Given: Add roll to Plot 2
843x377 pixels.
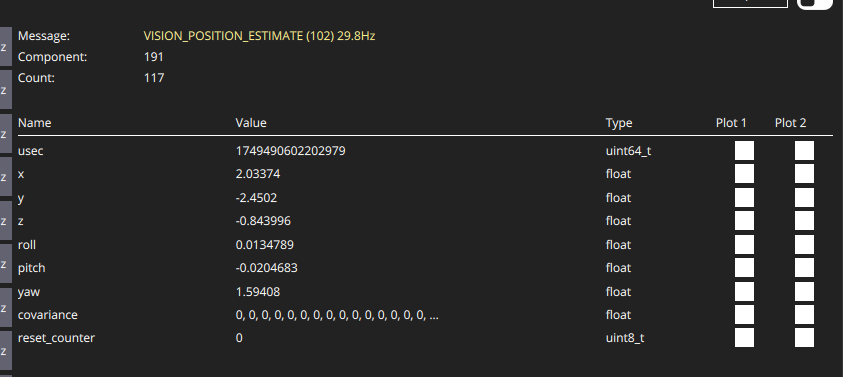Looking at the screenshot, I should click(x=804, y=245).
